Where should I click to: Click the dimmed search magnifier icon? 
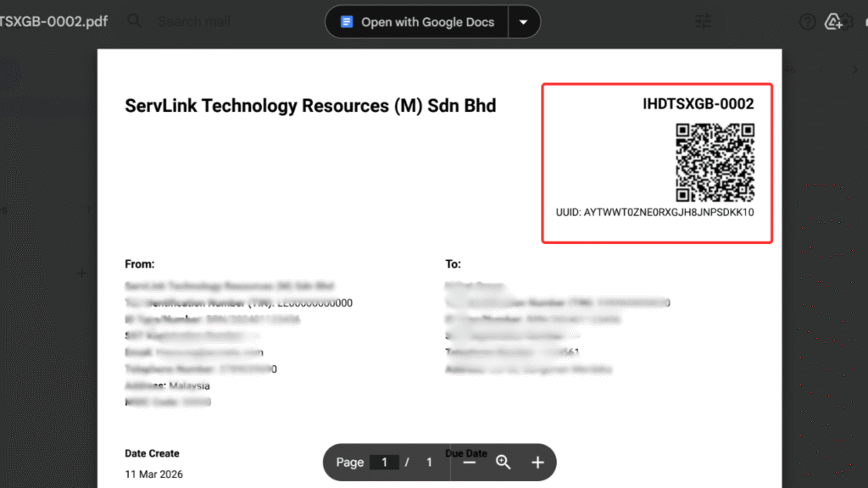135,21
